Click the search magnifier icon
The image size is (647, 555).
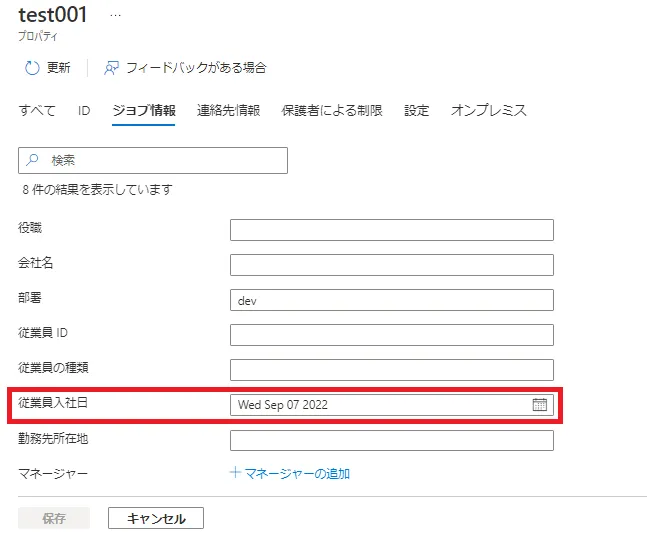[x=33, y=160]
